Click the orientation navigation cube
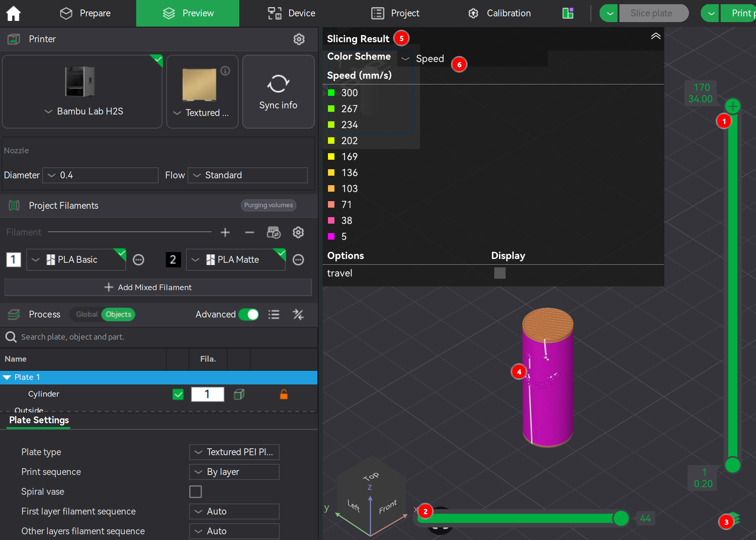Viewport: 756px width, 540px height. click(x=371, y=496)
